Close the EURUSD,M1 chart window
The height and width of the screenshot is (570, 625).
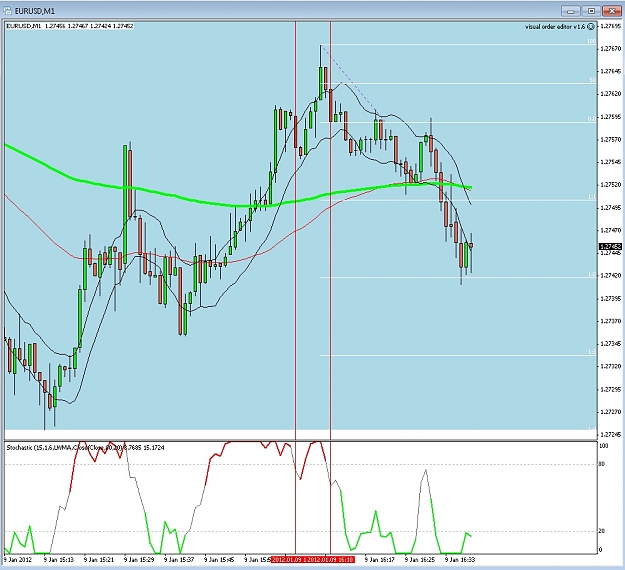[x=611, y=11]
